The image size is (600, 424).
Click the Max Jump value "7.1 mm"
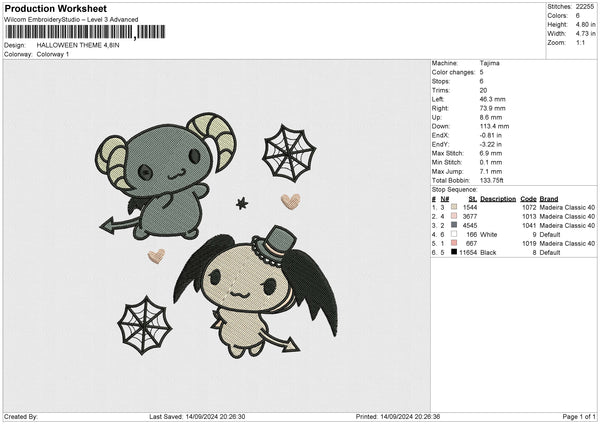pyautogui.click(x=491, y=171)
